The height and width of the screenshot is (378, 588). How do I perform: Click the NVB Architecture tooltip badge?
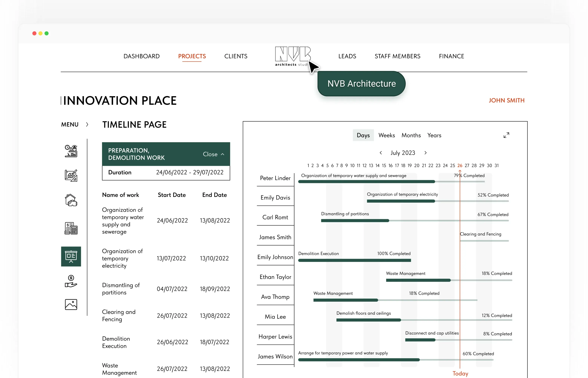tap(361, 84)
